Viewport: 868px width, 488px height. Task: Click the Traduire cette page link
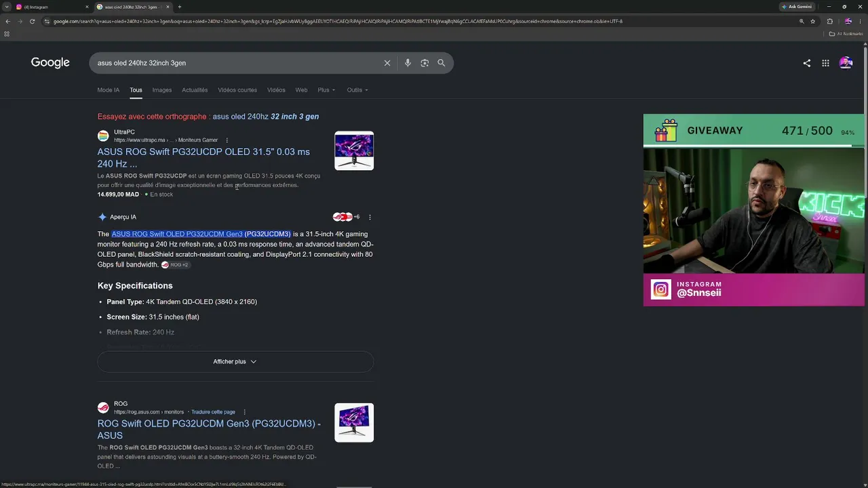[213, 412]
